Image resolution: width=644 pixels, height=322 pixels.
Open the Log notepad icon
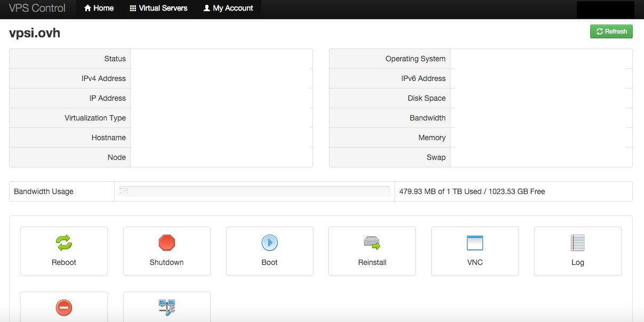pyautogui.click(x=577, y=243)
